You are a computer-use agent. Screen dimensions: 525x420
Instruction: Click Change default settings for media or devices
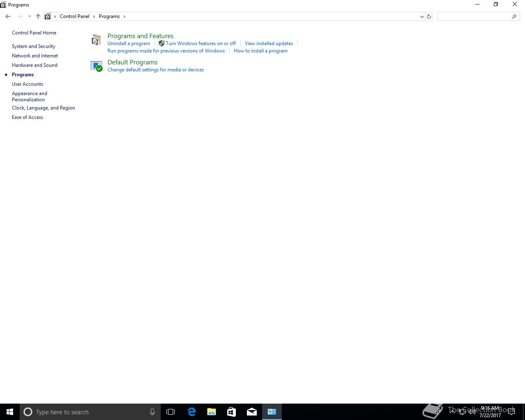point(155,70)
